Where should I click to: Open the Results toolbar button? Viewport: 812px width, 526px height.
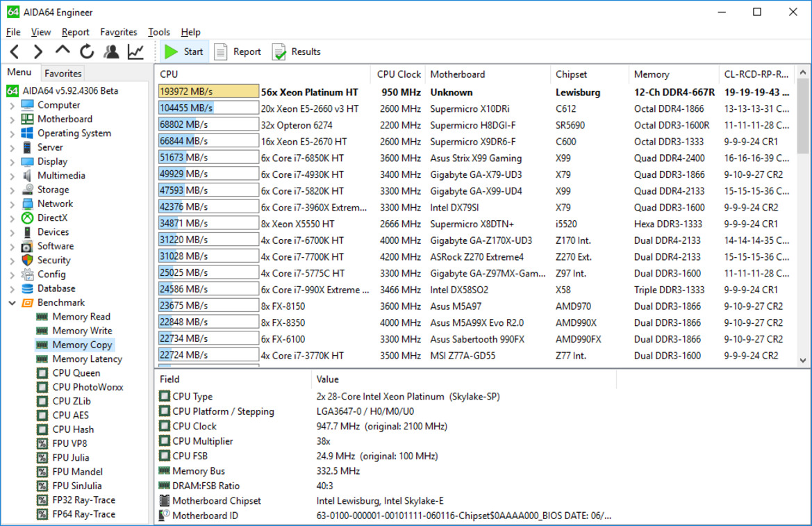pos(297,51)
